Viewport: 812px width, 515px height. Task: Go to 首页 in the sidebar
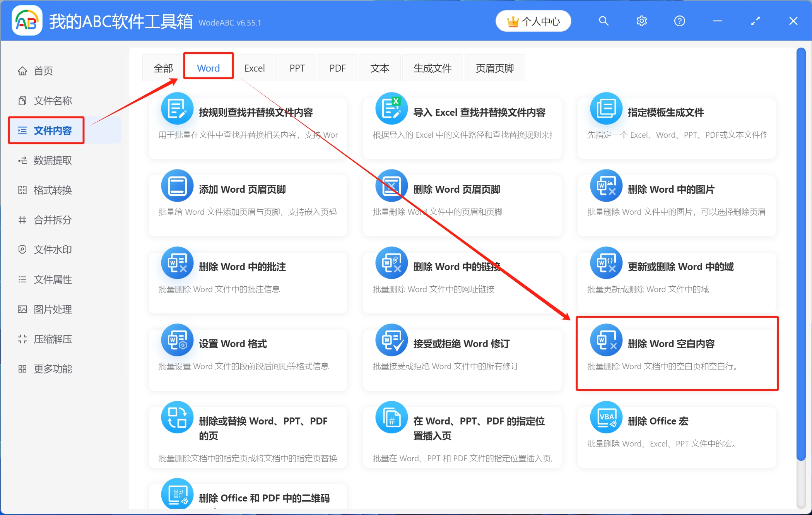(x=43, y=71)
